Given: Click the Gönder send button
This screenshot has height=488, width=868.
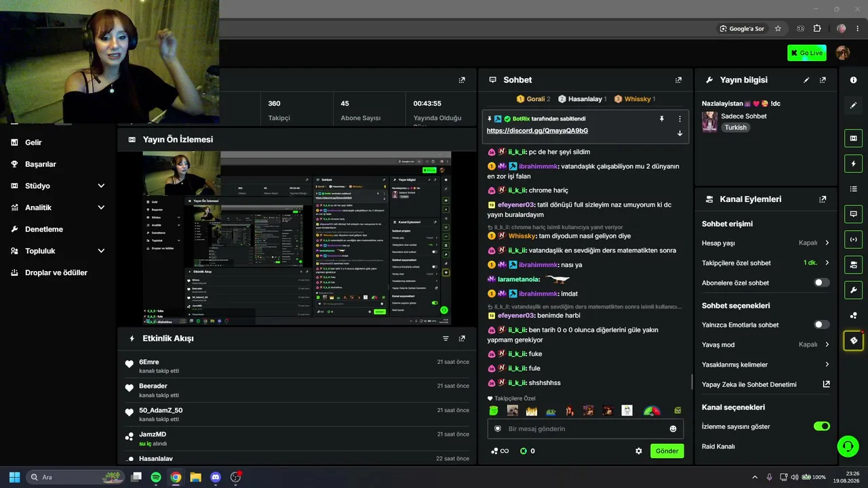Looking at the screenshot, I should tap(667, 451).
